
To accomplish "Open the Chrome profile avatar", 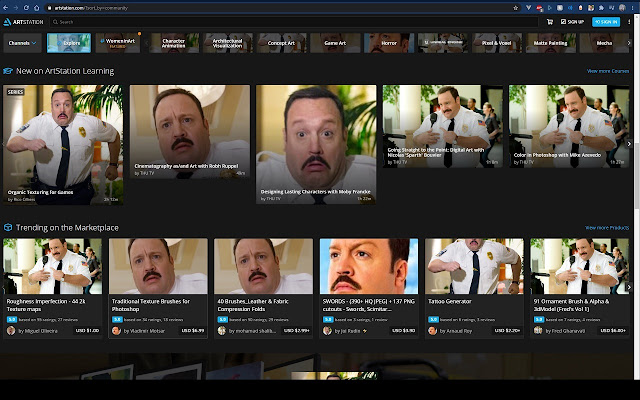I will point(622,8).
